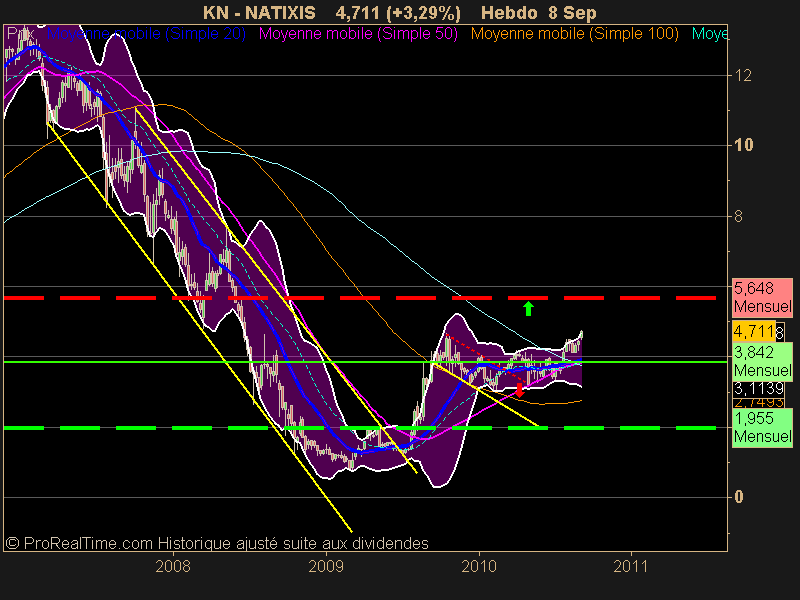Click the 12 value on price axis

[743, 76]
